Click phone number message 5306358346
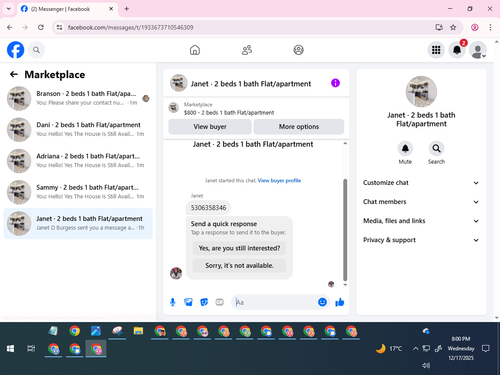The width and height of the screenshot is (500, 375). tap(208, 208)
